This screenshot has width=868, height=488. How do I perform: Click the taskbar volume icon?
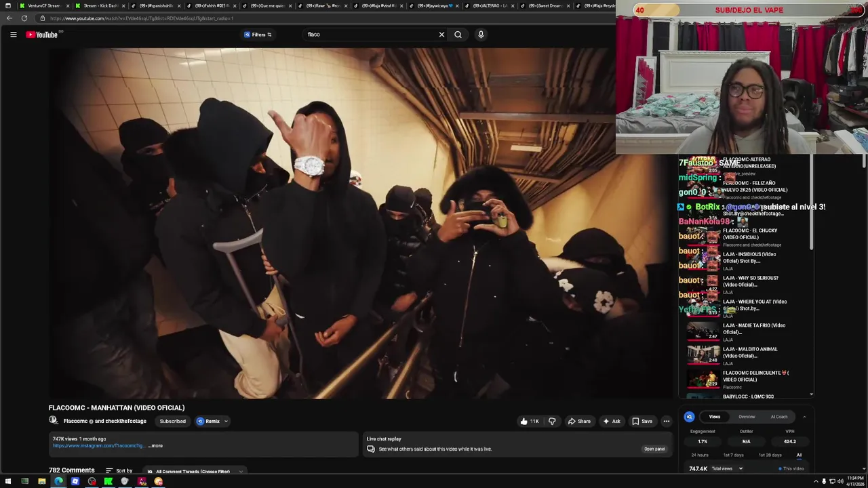coord(840,481)
